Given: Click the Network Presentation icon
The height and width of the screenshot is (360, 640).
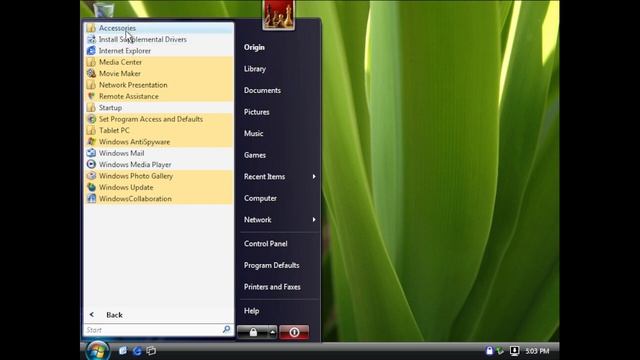Looking at the screenshot, I should click(91, 85).
